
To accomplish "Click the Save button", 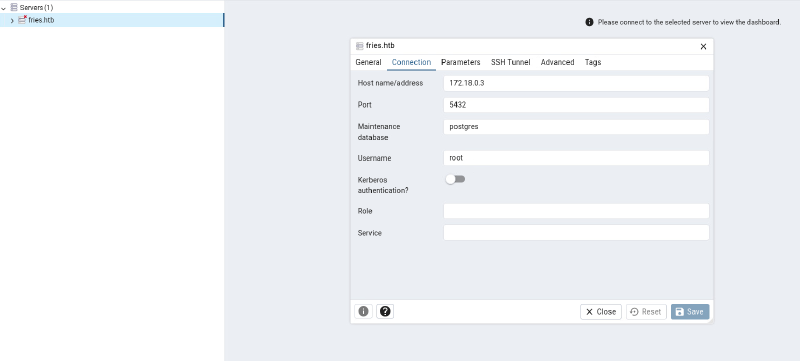I will click(690, 312).
